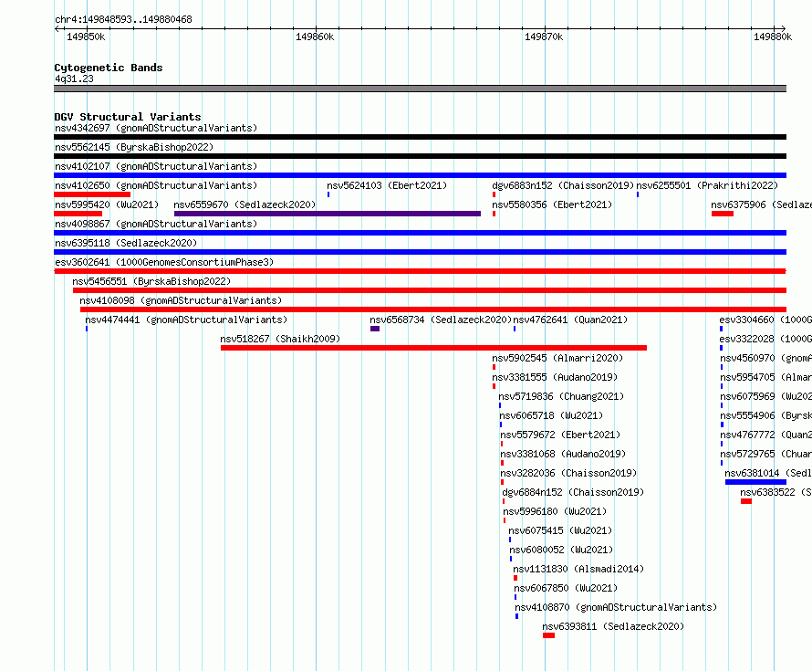Screen dimensions: 812x671
Task: Select the blue nsv6381014 variant bar
Action: click(x=755, y=482)
